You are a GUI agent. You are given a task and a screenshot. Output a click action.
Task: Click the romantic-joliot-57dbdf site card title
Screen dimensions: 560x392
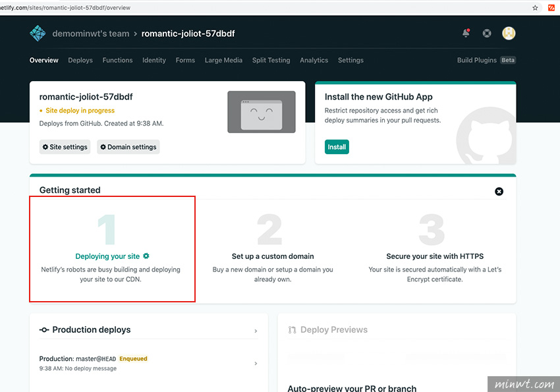(86, 97)
